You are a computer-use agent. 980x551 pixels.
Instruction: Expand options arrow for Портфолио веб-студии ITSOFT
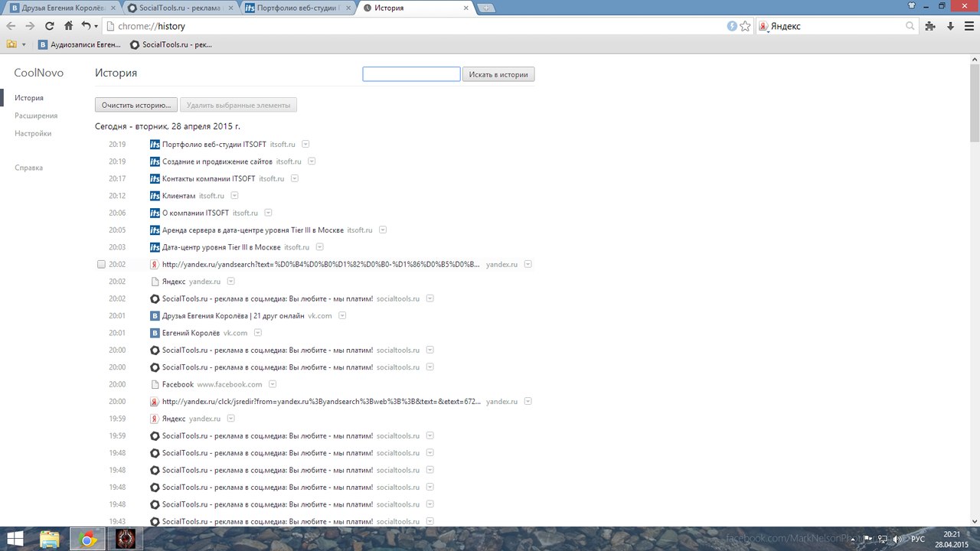pos(305,144)
